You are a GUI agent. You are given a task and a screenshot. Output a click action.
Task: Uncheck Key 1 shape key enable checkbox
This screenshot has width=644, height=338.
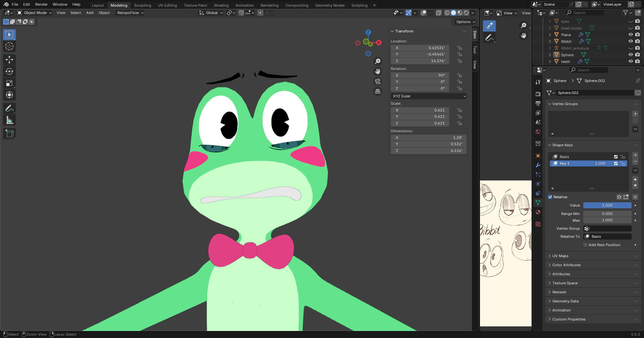(616, 163)
